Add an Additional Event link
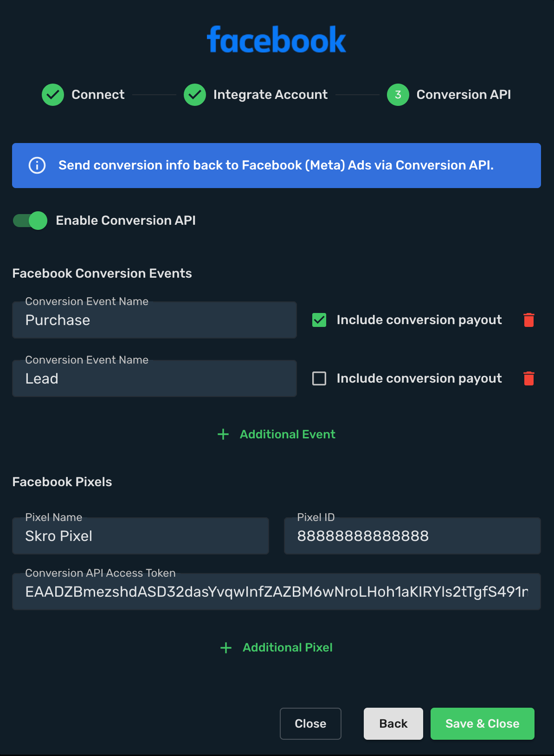The height and width of the screenshot is (756, 554). coord(288,434)
